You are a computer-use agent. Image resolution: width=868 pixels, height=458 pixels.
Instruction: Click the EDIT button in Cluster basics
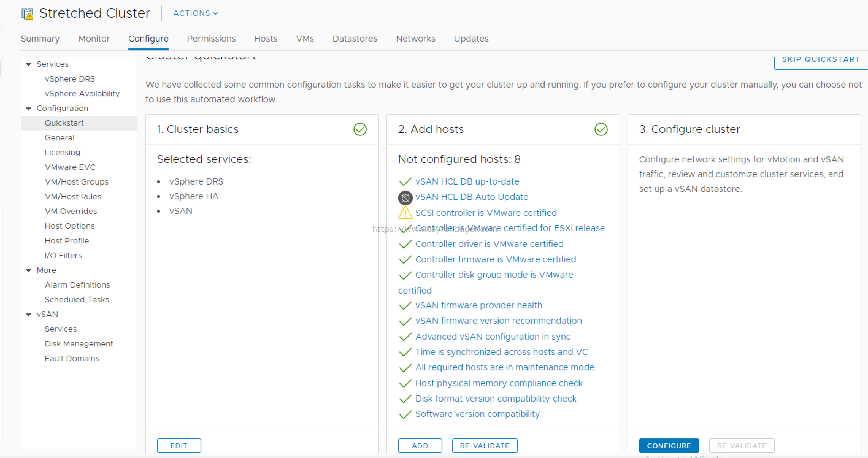pos(179,445)
